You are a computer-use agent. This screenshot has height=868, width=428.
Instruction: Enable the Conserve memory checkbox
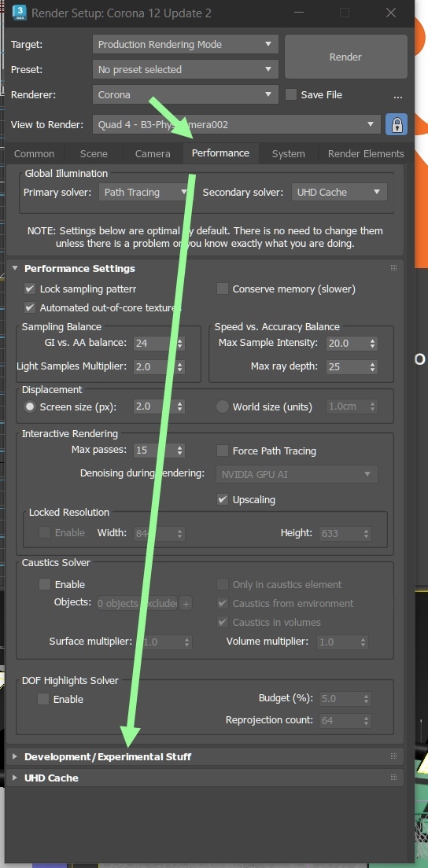[x=223, y=289]
